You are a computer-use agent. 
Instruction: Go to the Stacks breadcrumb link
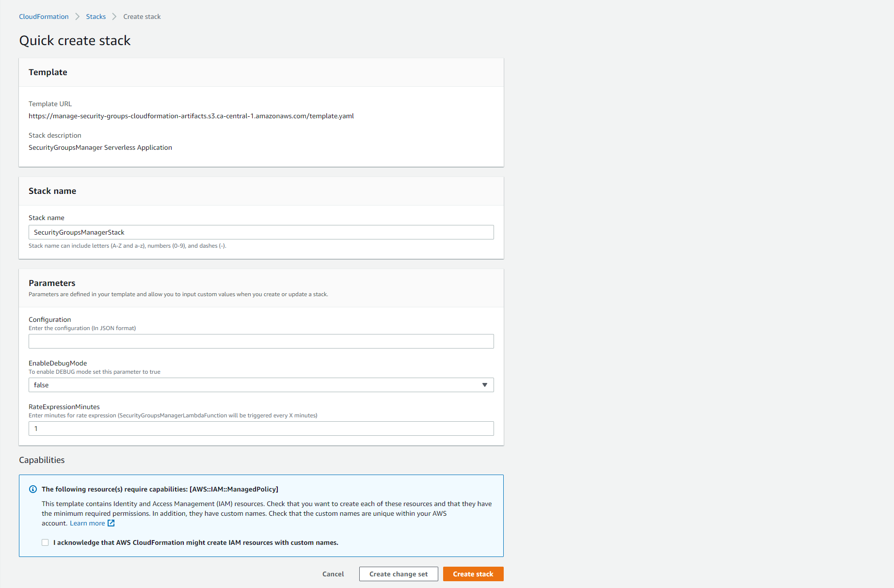pyautogui.click(x=96, y=16)
